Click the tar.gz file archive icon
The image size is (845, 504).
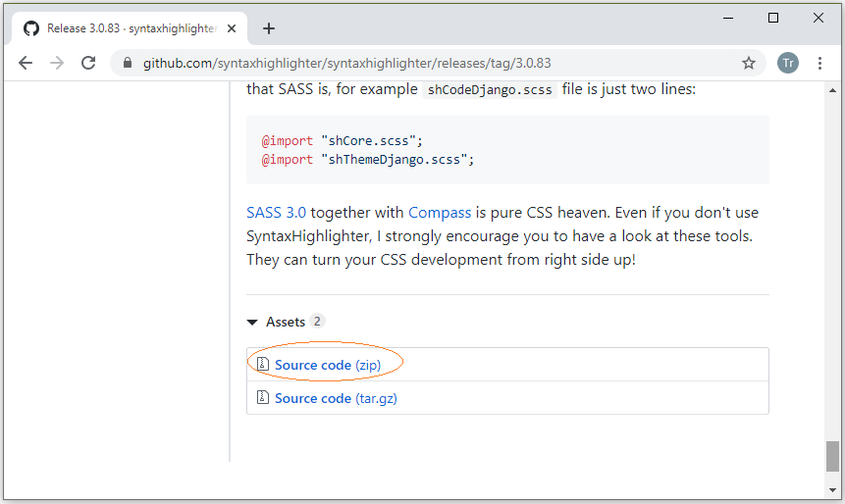pyautogui.click(x=263, y=398)
